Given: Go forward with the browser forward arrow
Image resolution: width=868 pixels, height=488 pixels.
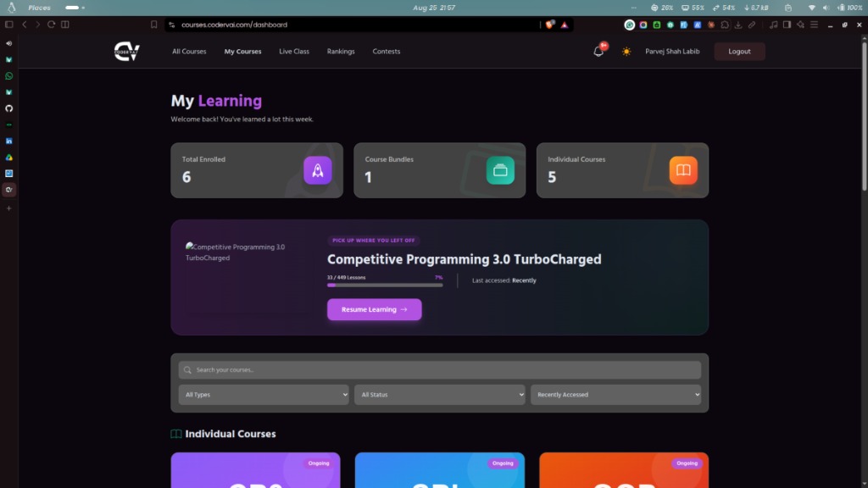Looking at the screenshot, I should 37,25.
